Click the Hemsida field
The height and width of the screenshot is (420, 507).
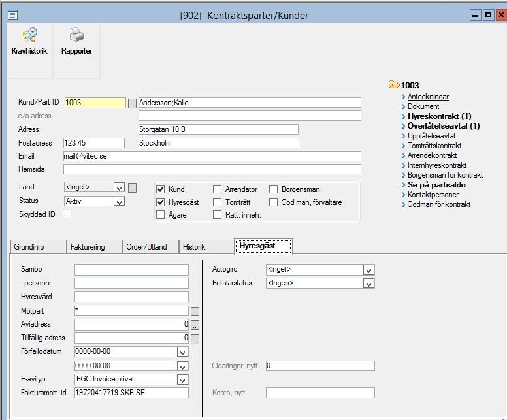coord(212,169)
